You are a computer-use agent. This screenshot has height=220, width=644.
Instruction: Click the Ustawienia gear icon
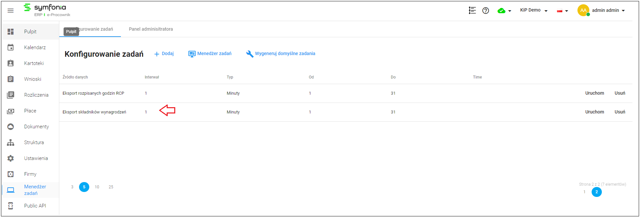11,158
